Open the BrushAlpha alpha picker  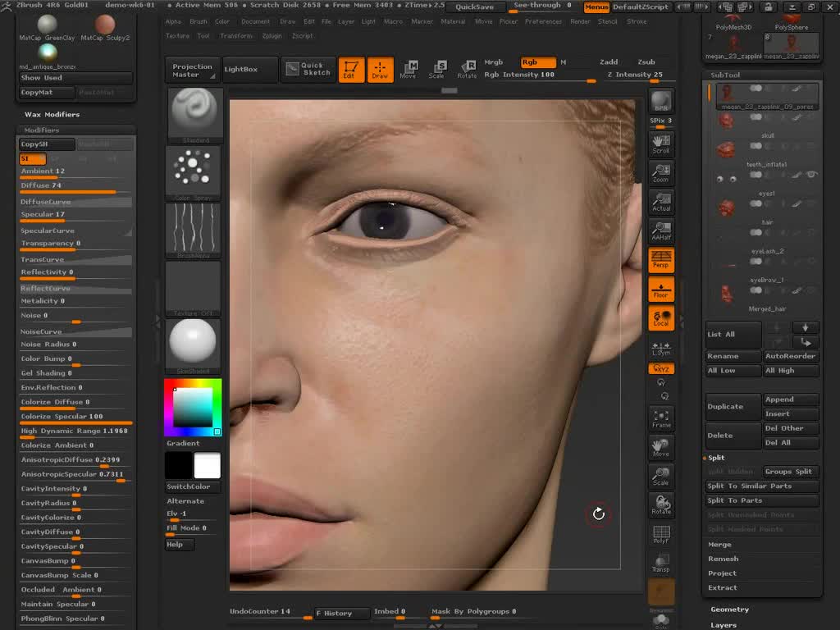tap(193, 231)
